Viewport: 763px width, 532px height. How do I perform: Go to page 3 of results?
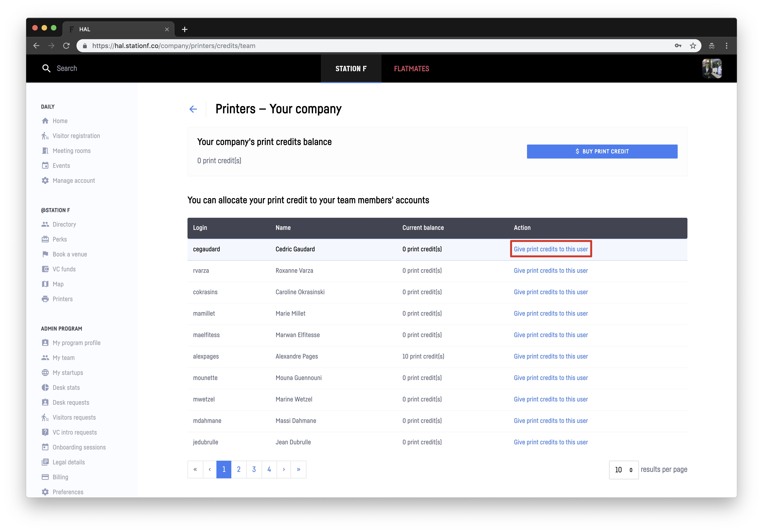(x=254, y=469)
